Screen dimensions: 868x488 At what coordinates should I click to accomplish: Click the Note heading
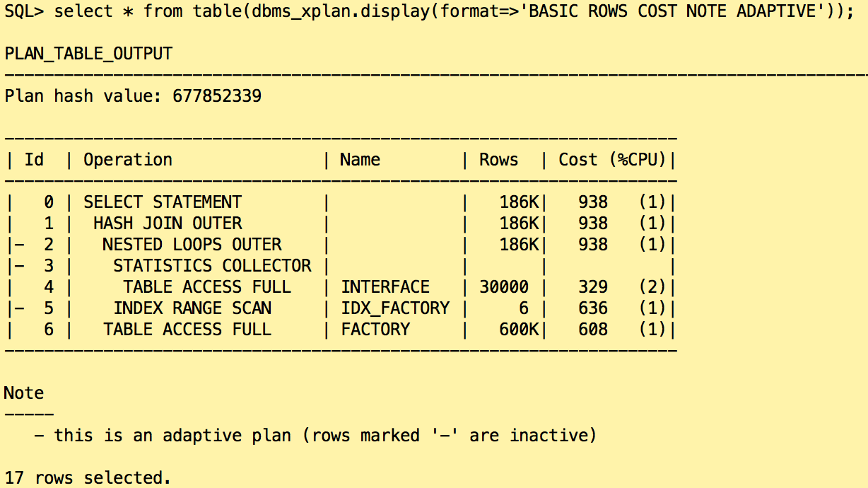(24, 393)
